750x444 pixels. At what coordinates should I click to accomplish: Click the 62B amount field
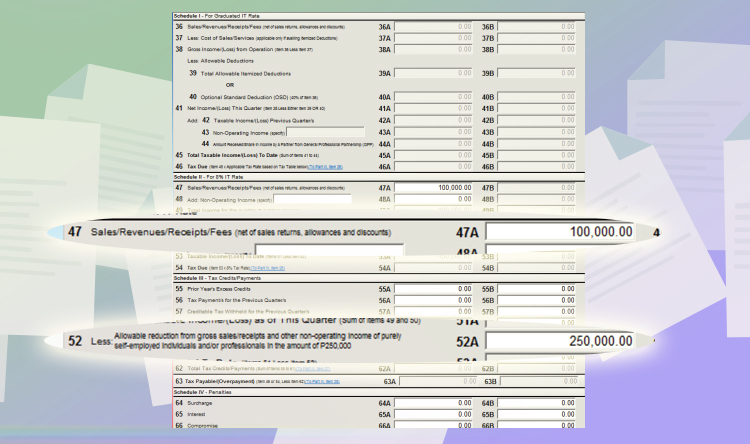click(x=536, y=368)
